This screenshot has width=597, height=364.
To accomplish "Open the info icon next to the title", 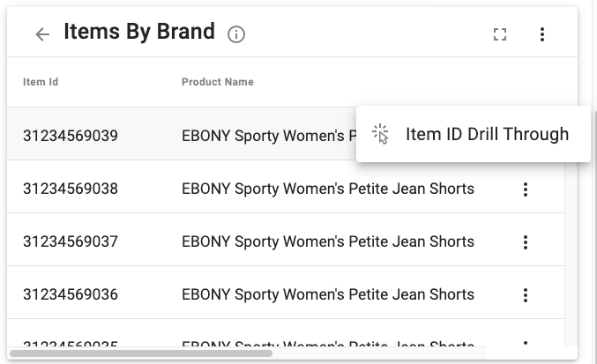I will pos(236,34).
